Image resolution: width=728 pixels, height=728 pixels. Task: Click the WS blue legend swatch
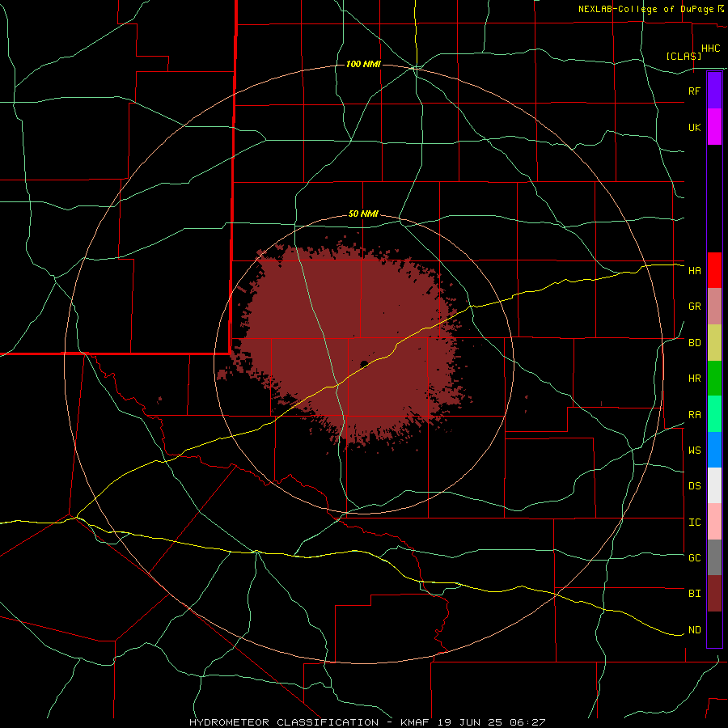click(x=714, y=450)
